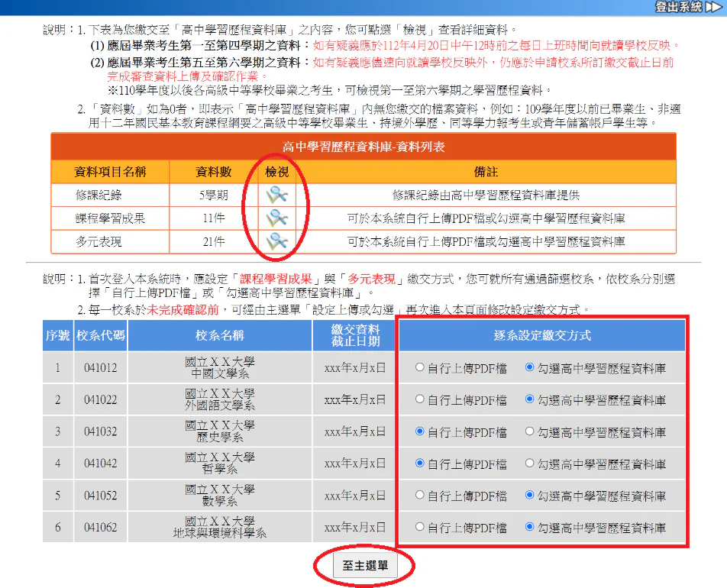Select 勾選高中學習歷程資料庫 for 哲學系

click(529, 463)
